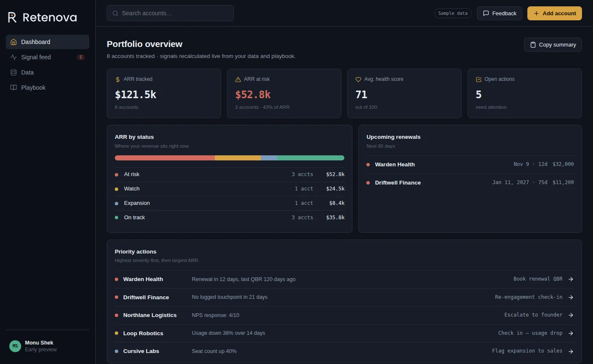593x364 pixels.
Task: Open the Dashboard menu item
Action: coord(47,42)
